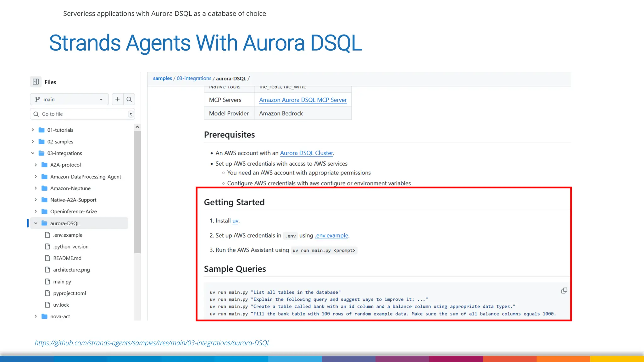This screenshot has height=362, width=644.
Task: Select the Amazon-DataProcessing-Agent folder icon
Action: pyautogui.click(x=44, y=177)
